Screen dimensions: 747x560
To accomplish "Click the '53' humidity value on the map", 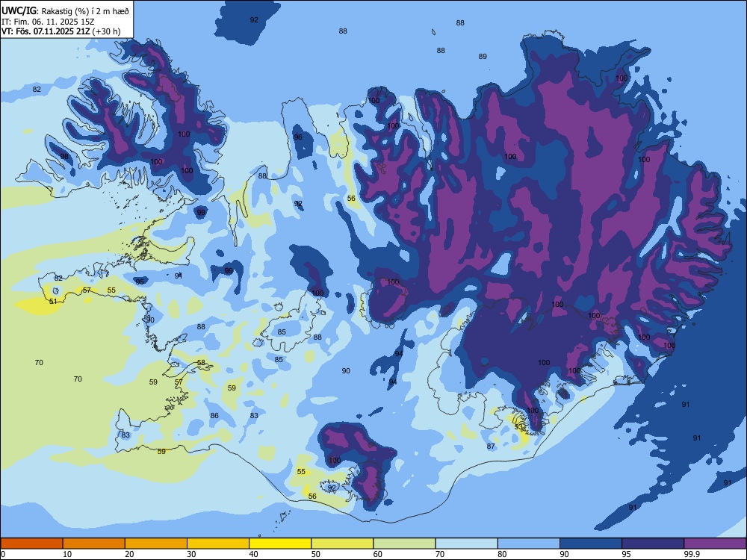I will [x=519, y=427].
